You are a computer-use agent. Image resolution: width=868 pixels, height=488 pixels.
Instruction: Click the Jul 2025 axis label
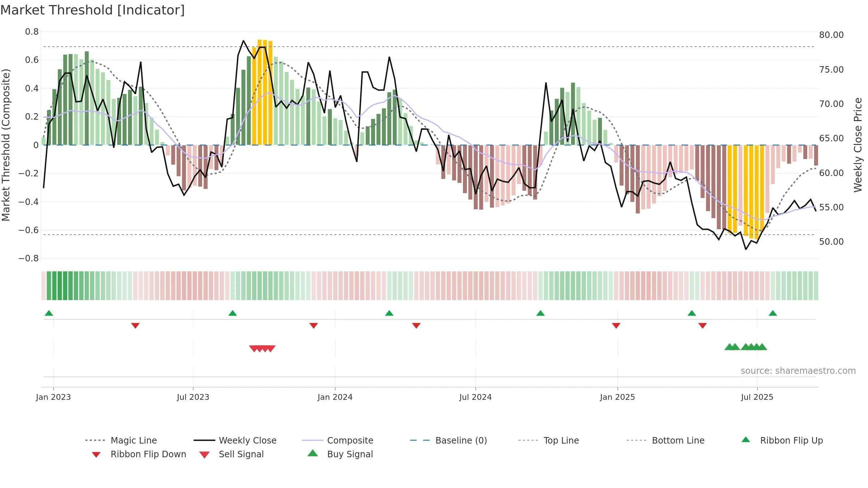coord(757,397)
